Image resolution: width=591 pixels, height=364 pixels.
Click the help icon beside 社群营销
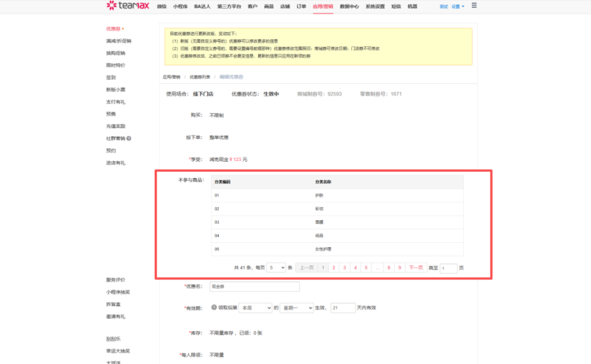[x=129, y=138]
